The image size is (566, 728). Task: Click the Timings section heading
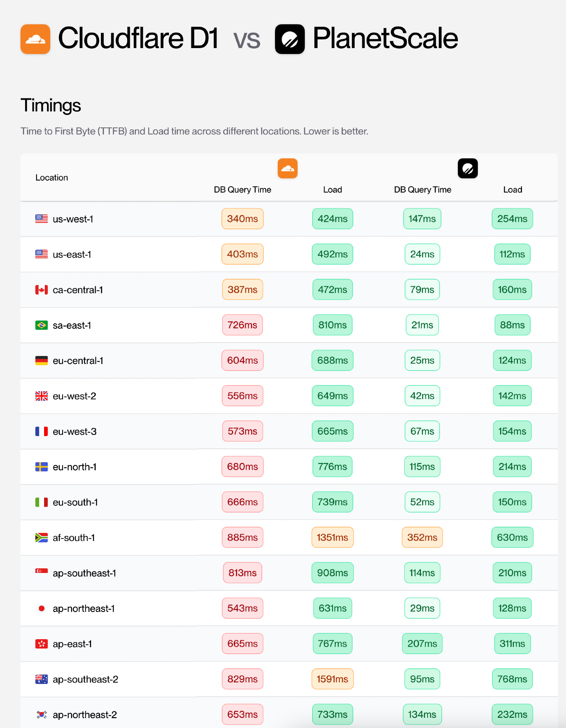[51, 106]
